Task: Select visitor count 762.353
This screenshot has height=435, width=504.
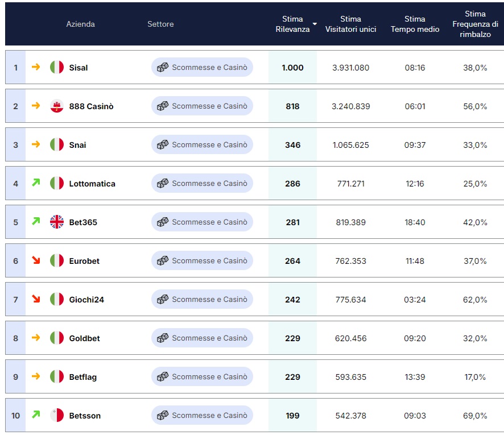Action: [350, 261]
